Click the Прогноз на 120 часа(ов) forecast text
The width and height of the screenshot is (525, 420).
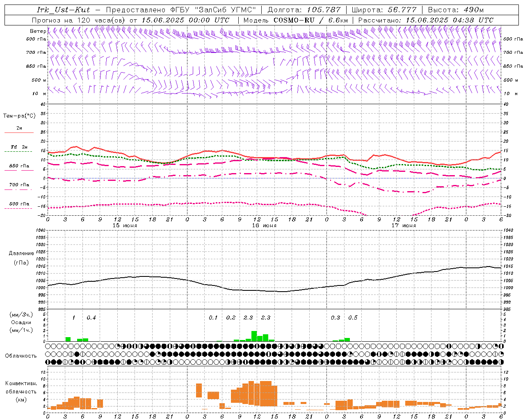click(x=79, y=20)
